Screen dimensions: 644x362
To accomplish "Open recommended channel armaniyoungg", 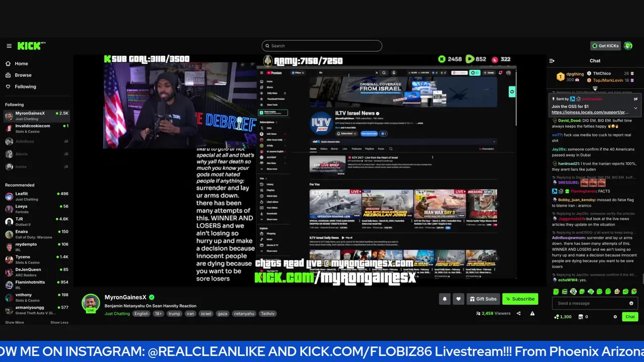I will coord(36,310).
